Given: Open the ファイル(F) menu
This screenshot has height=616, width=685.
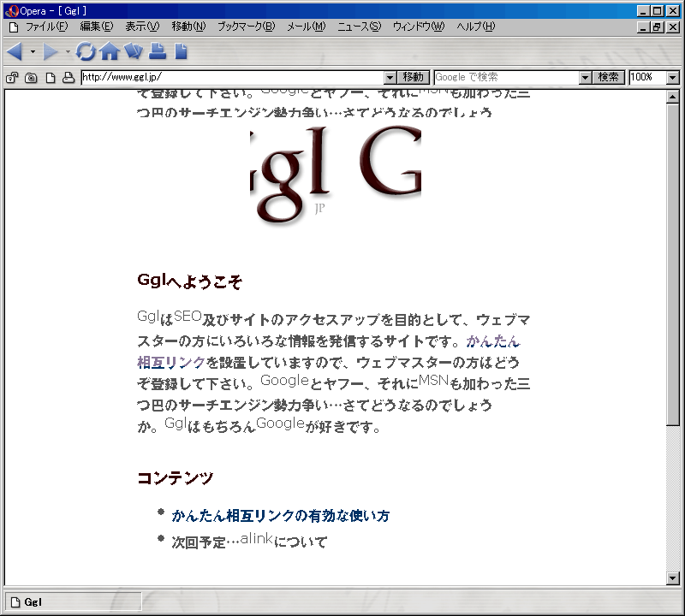Looking at the screenshot, I should click(x=47, y=27).
